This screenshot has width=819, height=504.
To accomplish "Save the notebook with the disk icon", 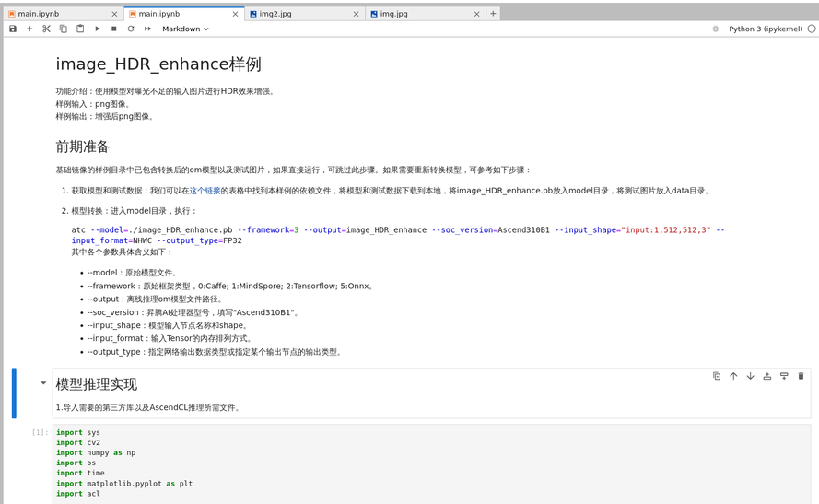I will click(13, 29).
